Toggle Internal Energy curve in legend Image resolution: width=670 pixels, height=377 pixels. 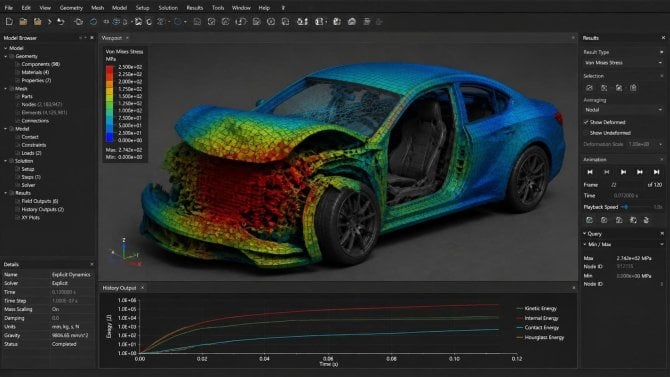click(537, 318)
